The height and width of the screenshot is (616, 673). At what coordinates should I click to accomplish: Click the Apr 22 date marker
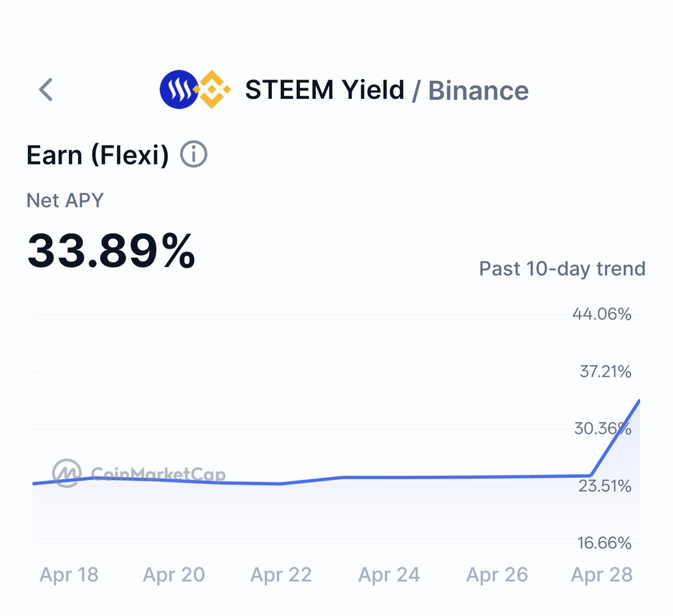point(281,574)
